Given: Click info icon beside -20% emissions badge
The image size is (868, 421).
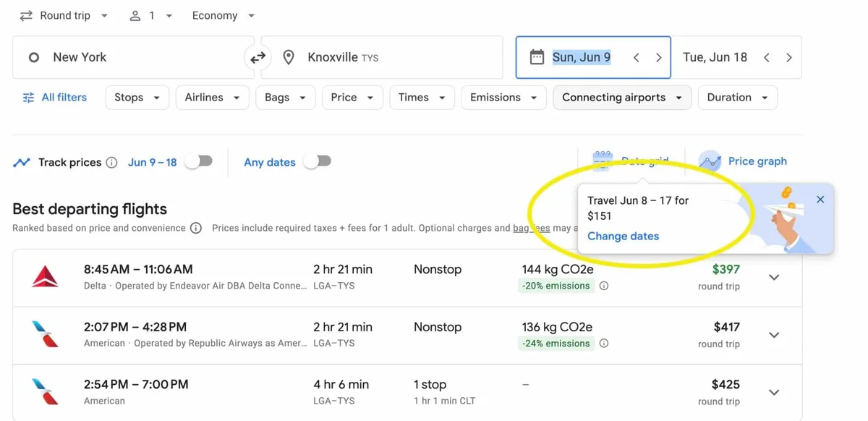Looking at the screenshot, I should point(604,286).
